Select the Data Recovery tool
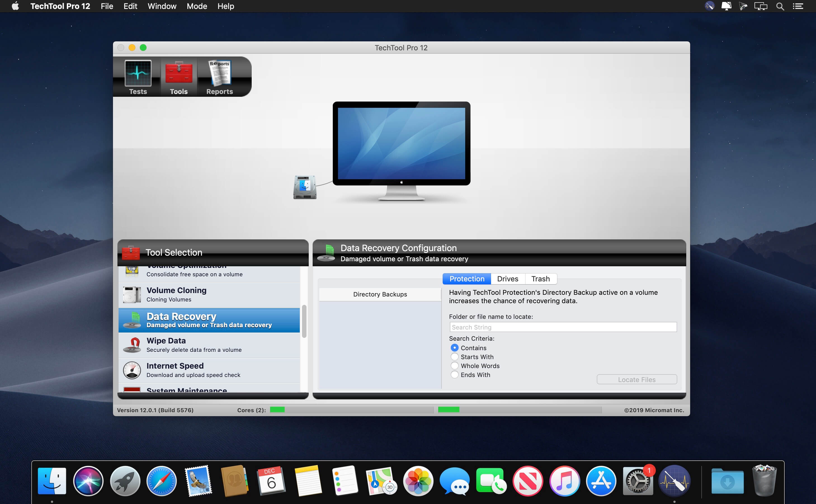 209,320
